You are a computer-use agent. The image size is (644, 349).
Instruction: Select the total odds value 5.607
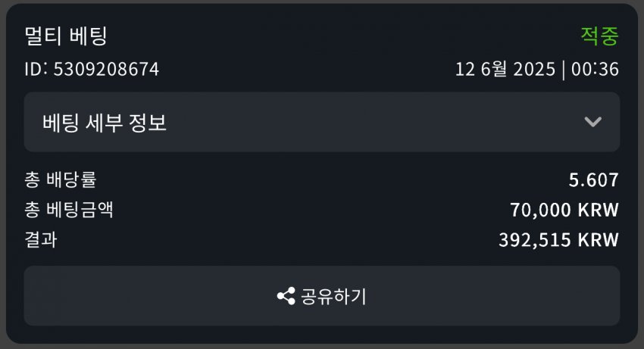[593, 180]
